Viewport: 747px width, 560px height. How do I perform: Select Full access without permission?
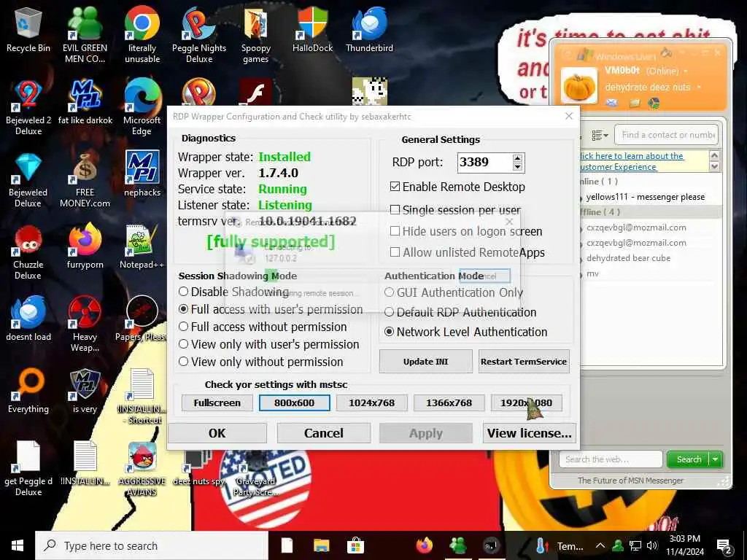[x=183, y=327]
